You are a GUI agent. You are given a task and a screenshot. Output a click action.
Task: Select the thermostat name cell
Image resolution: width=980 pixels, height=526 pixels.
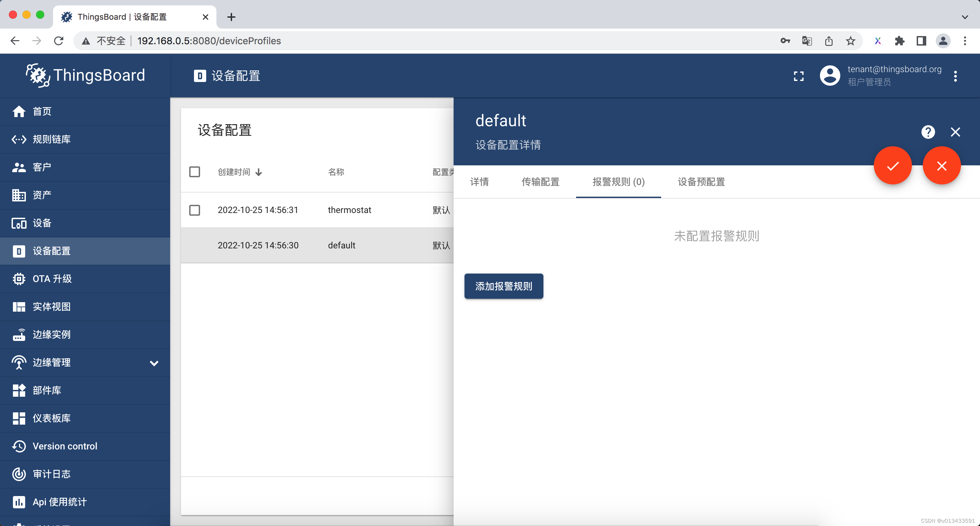pos(349,210)
